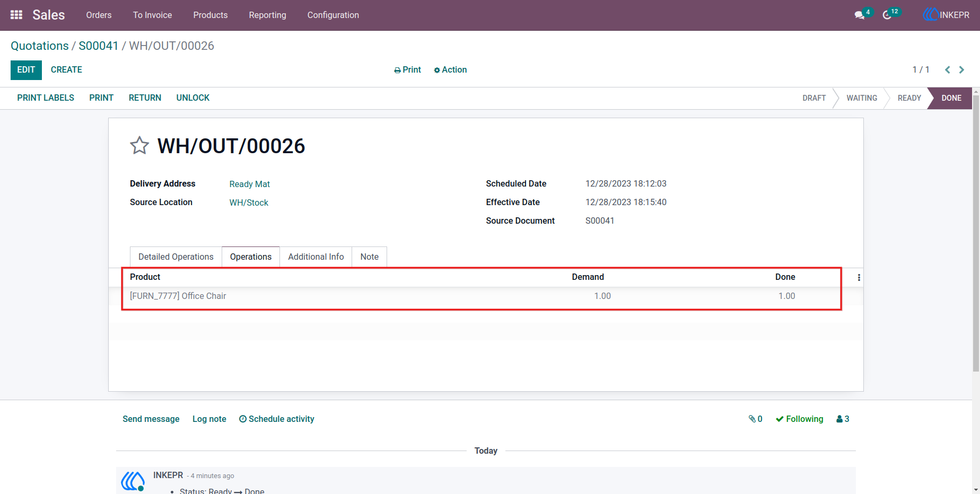980x494 pixels.
Task: Click the EDIT button
Action: (26, 70)
